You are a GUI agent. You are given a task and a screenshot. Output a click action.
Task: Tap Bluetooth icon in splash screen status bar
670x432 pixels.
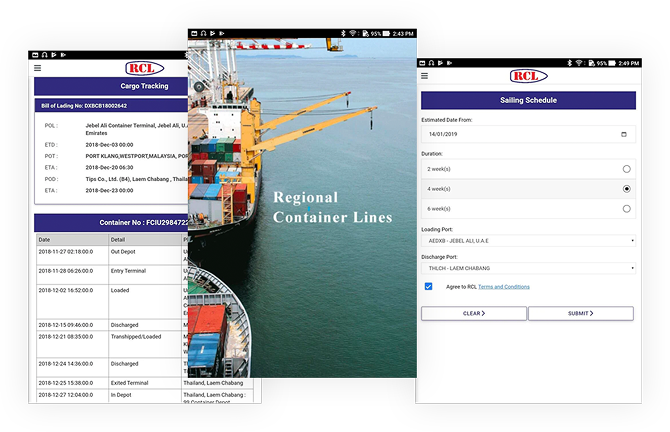click(342, 33)
